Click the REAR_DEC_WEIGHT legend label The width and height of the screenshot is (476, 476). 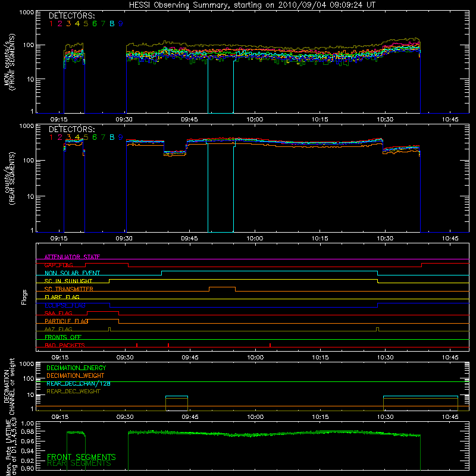click(x=73, y=392)
